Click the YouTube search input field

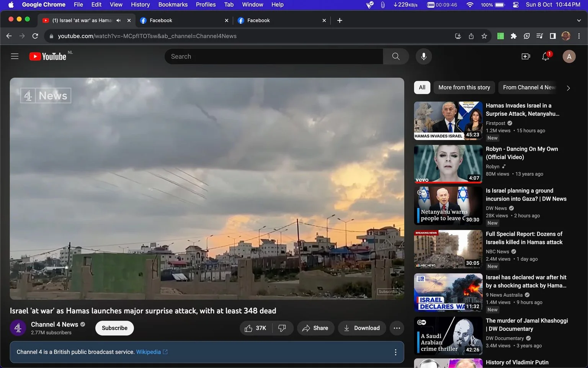click(274, 56)
